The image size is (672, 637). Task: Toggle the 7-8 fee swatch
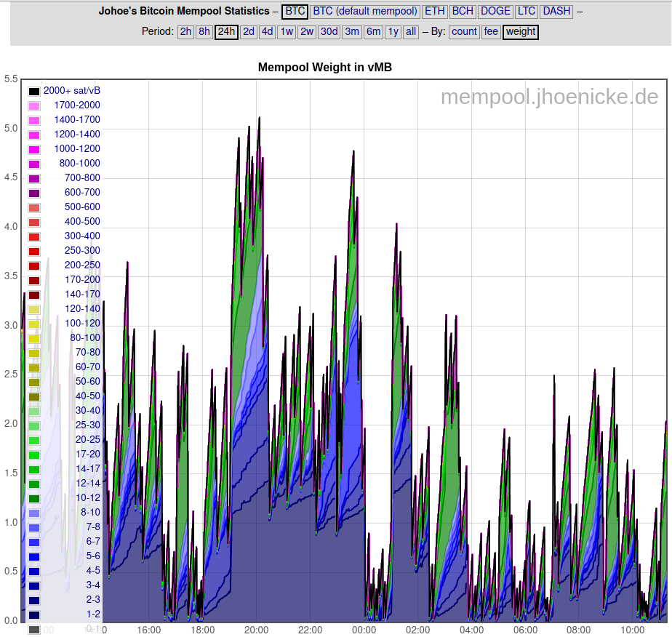tap(34, 528)
